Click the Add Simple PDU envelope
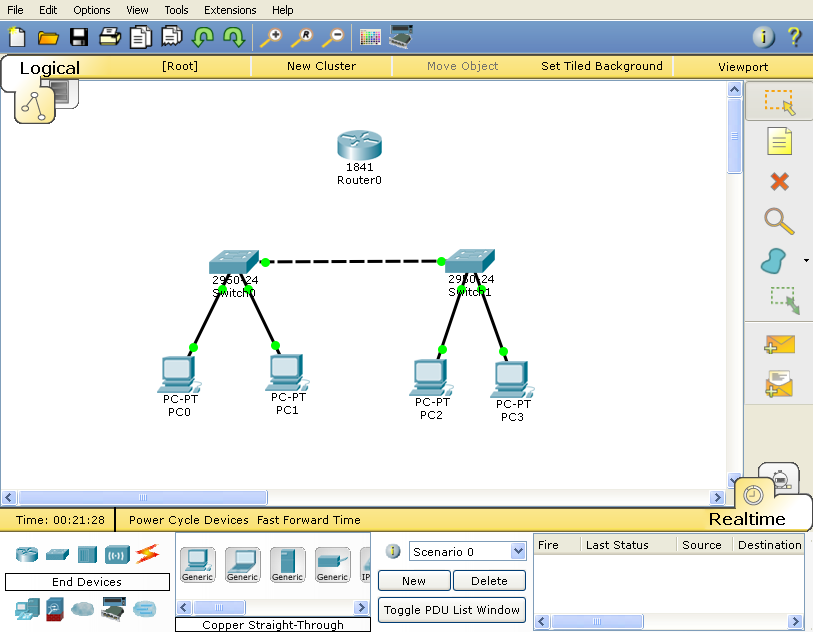This screenshot has height=632, width=813. coord(779,344)
